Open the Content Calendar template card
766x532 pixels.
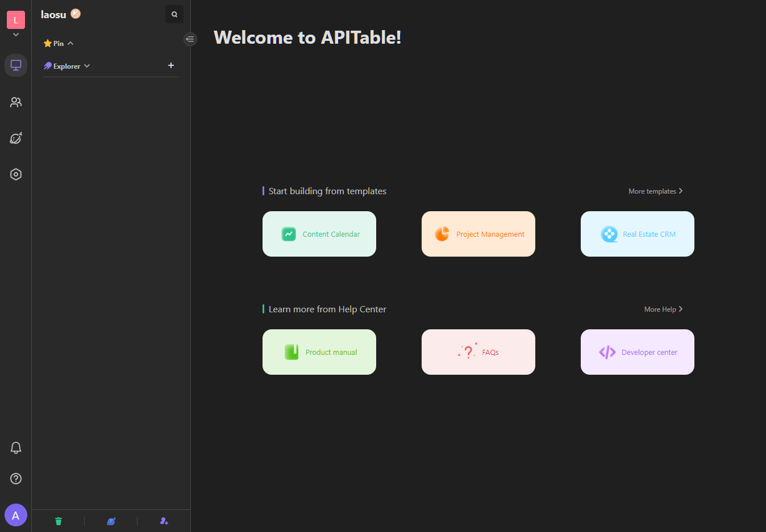(319, 234)
